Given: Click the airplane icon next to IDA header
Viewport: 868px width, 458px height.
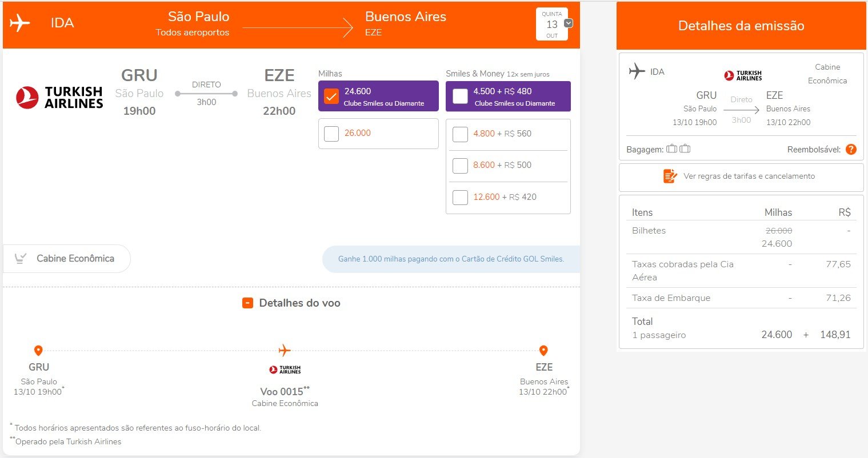Looking at the screenshot, I should (19, 23).
